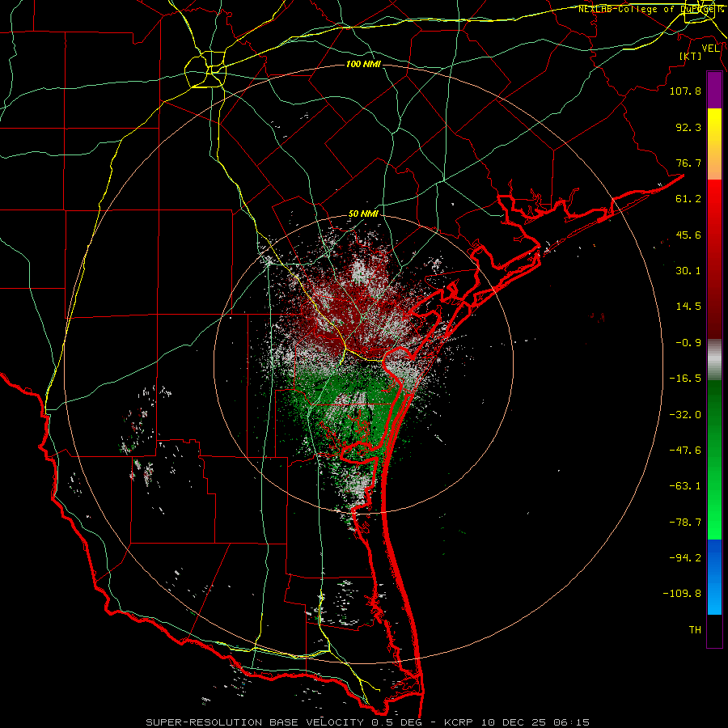Click the "TH" threshold label in legend
728x728 pixels.
click(x=695, y=630)
